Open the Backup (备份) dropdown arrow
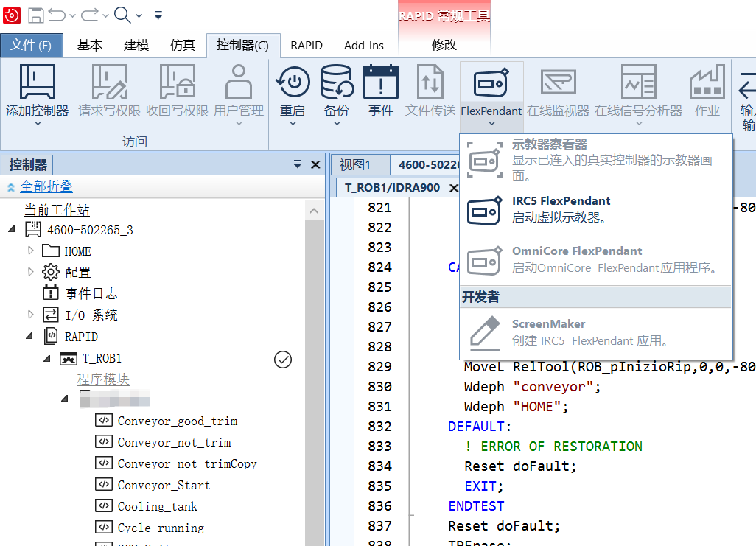 [337, 124]
